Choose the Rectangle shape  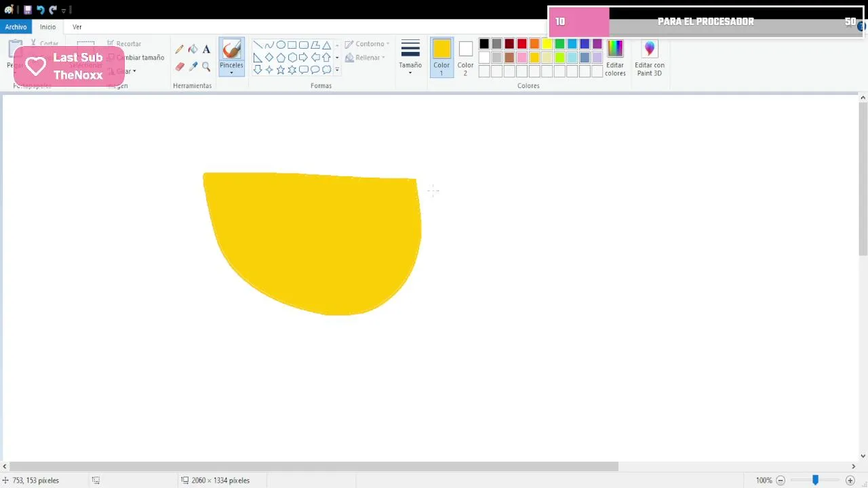click(292, 45)
